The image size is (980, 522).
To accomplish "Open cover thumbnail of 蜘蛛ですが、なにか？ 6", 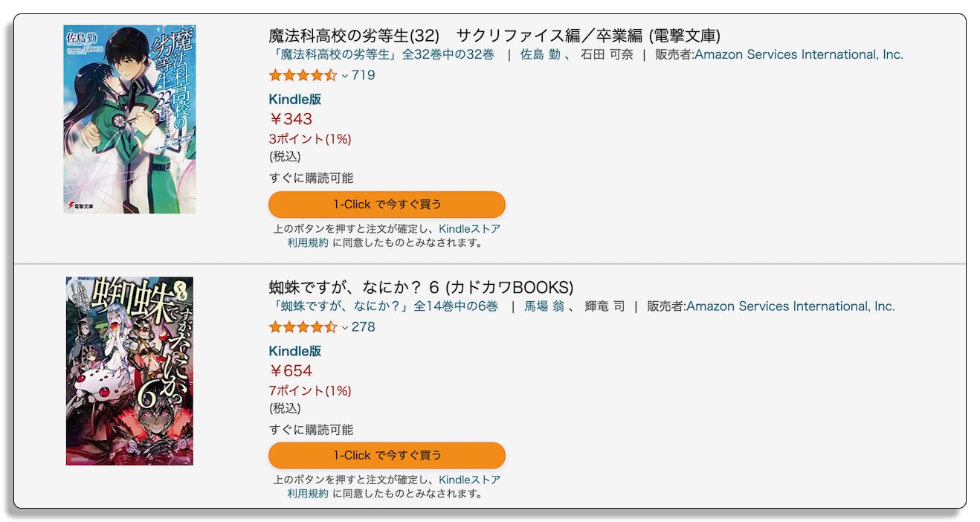I will [129, 371].
